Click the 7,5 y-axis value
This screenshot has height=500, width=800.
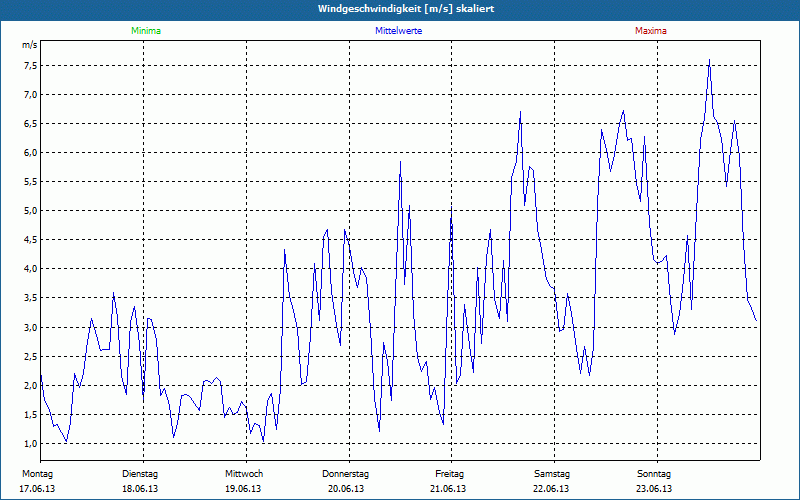point(30,66)
